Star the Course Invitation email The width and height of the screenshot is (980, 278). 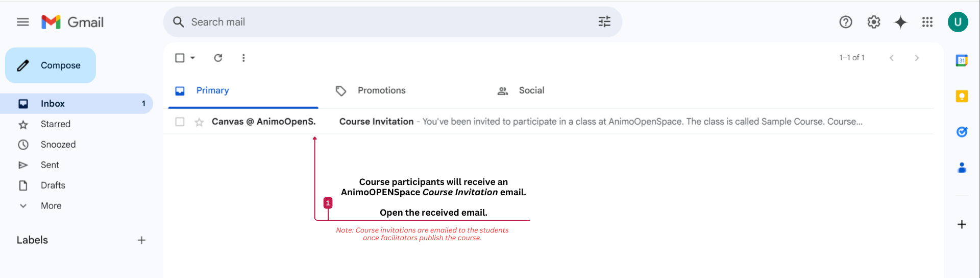pyautogui.click(x=199, y=122)
